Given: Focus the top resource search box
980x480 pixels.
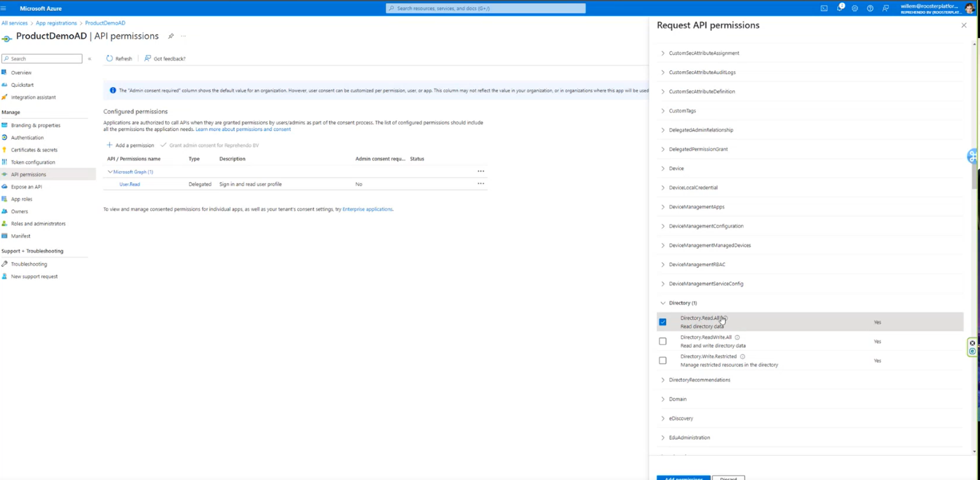Looking at the screenshot, I should [x=486, y=9].
